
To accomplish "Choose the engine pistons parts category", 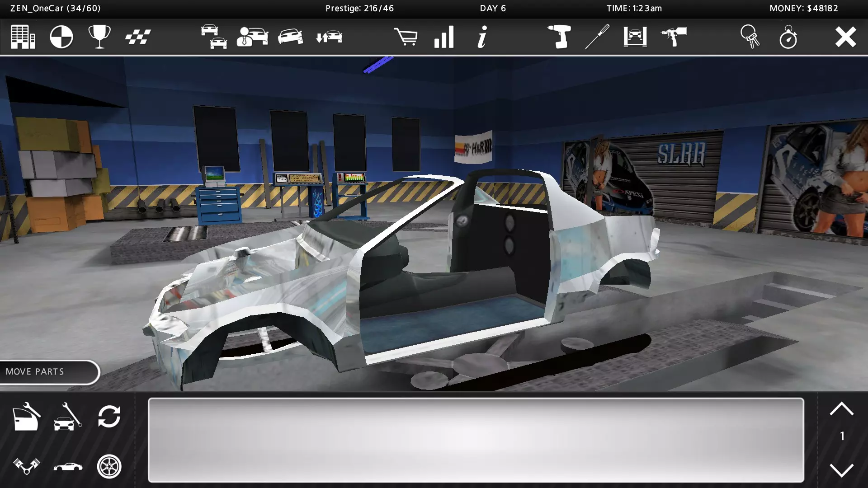I will click(26, 466).
